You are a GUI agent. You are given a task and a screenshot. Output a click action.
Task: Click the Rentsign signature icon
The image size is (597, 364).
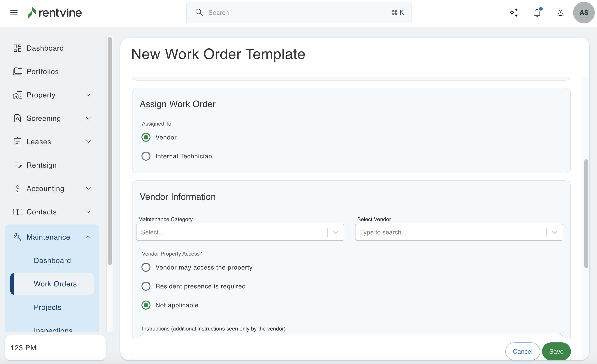coord(17,165)
